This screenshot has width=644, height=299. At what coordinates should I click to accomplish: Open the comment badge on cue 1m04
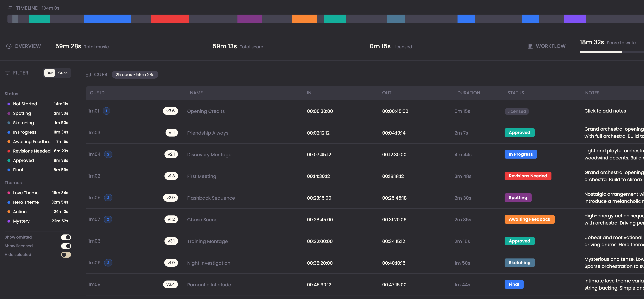108,154
